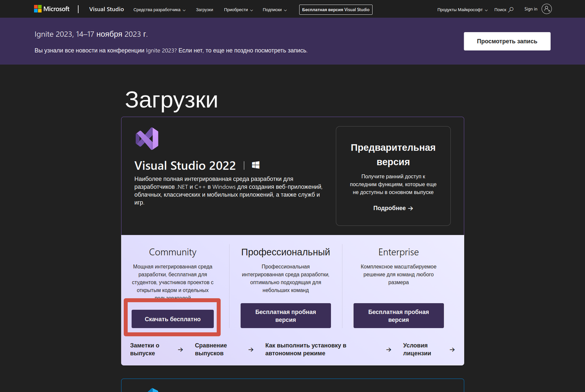
Task: Click Бесплатная версия Visual Studio button
Action: click(x=336, y=9)
